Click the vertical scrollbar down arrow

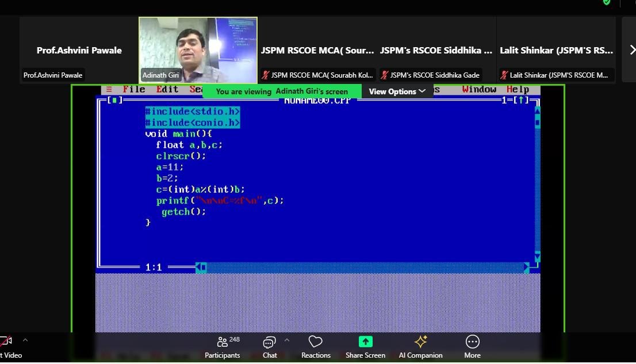point(538,256)
